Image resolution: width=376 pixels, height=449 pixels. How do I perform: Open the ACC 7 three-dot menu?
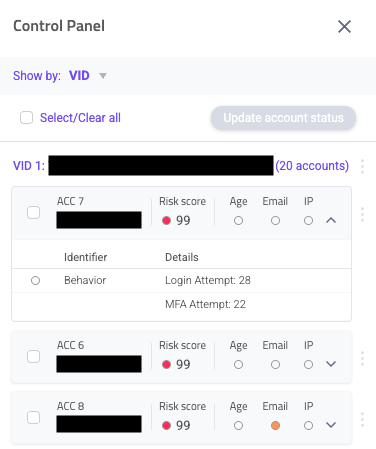(x=362, y=214)
